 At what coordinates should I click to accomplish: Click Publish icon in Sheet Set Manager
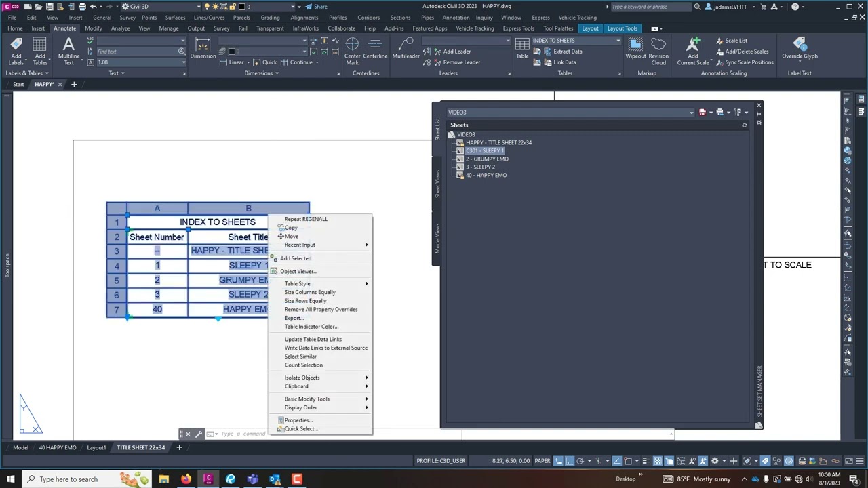(x=703, y=113)
